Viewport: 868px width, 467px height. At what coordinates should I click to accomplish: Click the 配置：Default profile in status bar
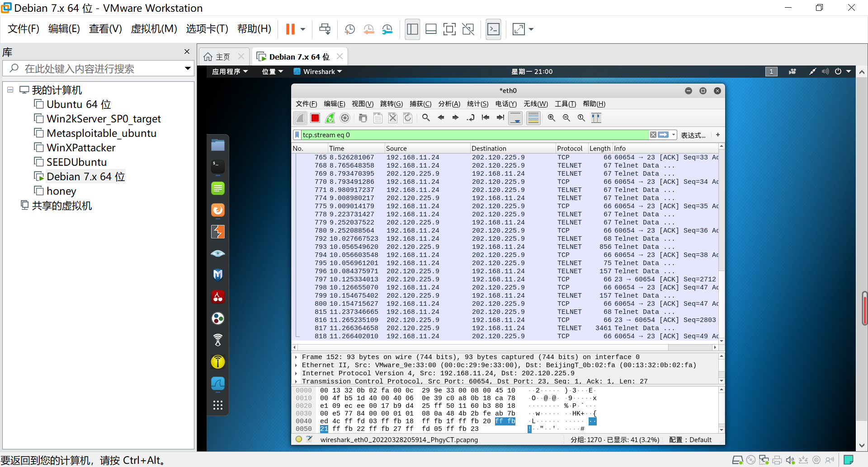(690, 440)
